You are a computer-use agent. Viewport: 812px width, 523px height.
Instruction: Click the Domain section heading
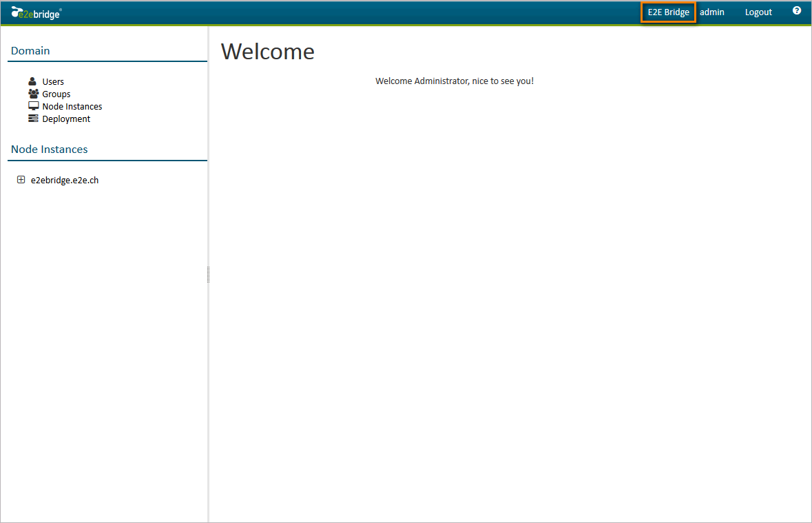[30, 50]
